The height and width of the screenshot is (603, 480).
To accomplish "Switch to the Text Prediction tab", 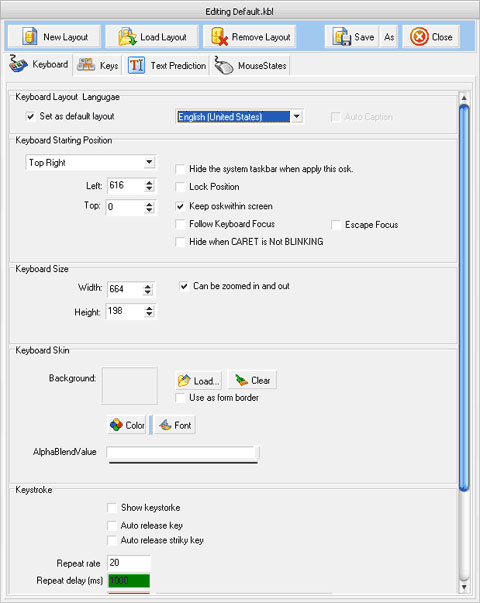I will (x=167, y=65).
